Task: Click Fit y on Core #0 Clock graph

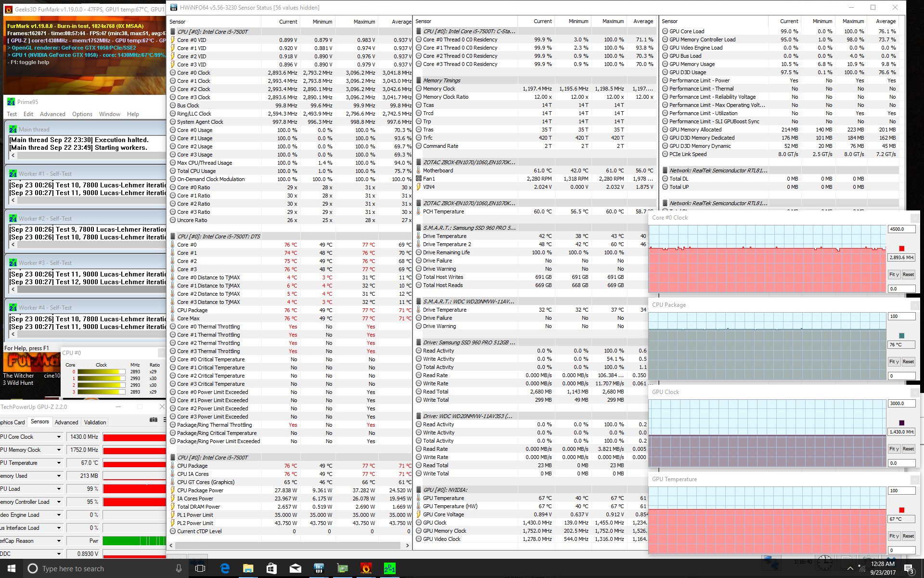Action: [x=894, y=275]
